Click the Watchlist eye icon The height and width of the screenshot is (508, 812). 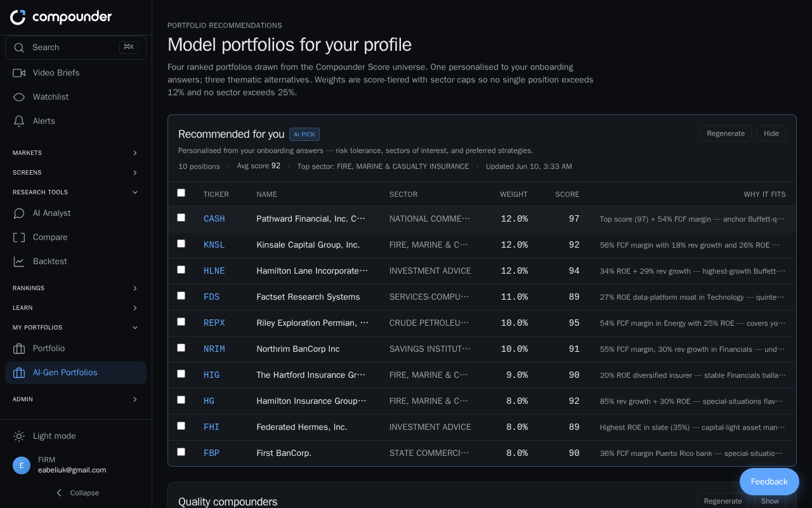(x=19, y=97)
